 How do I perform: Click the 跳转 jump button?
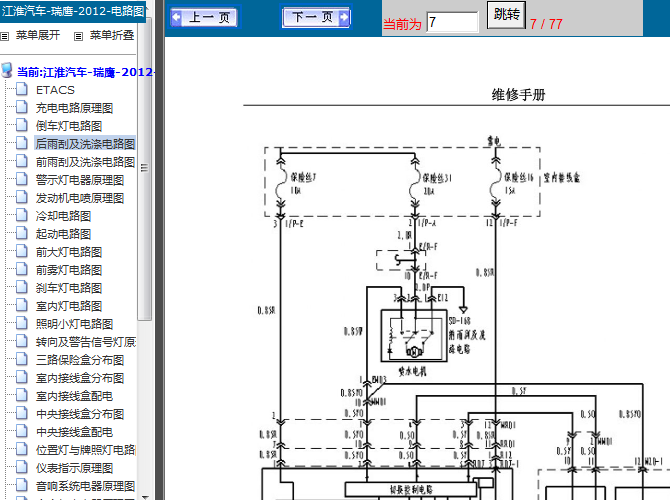pos(506,15)
